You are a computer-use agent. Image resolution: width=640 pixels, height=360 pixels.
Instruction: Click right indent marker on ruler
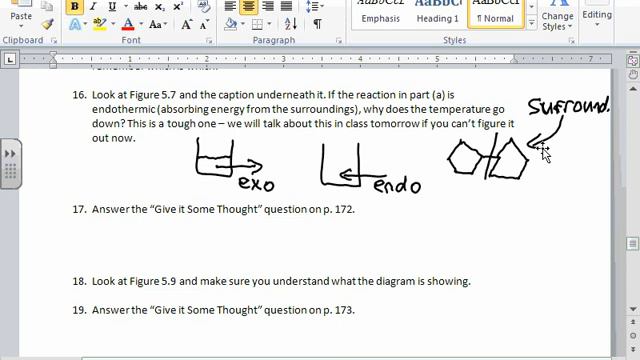point(515,60)
